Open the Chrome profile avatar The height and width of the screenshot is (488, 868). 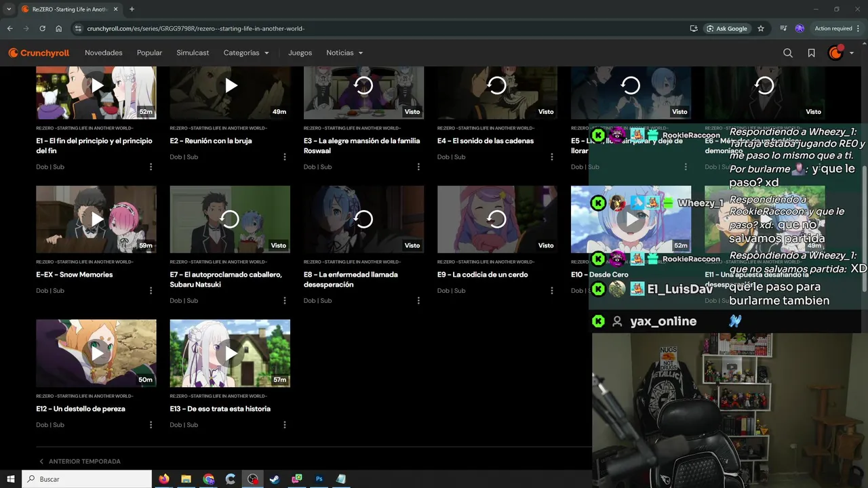[800, 28]
